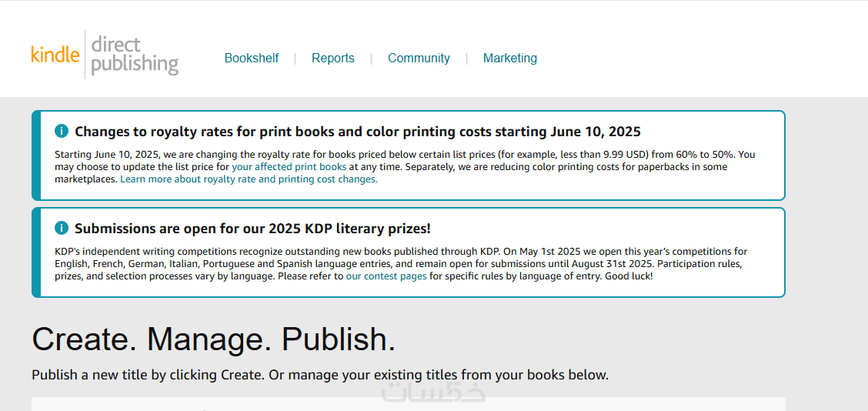Click the teal side bar of prizes banner
Screen dimensions: 868x411
[36, 252]
